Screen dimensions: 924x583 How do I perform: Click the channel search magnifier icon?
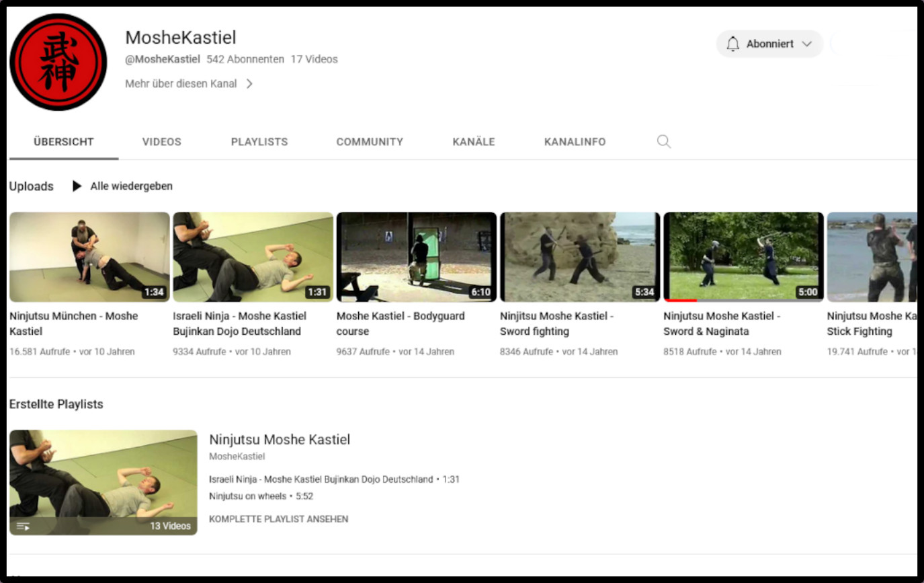(x=664, y=142)
